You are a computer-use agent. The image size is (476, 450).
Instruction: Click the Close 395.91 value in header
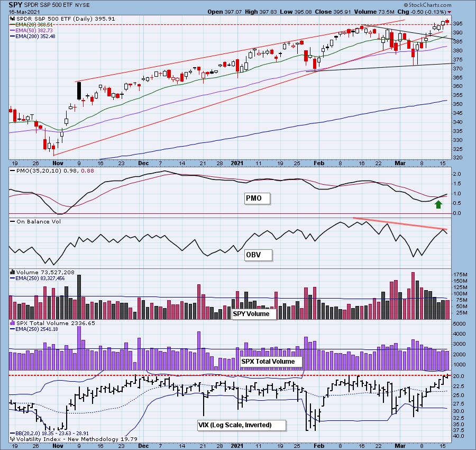pyautogui.click(x=333, y=12)
